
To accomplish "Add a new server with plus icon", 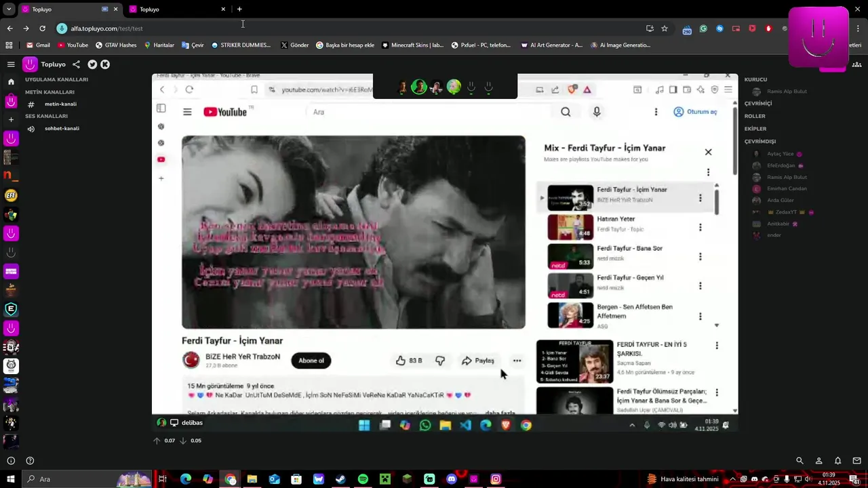I will 11,120.
